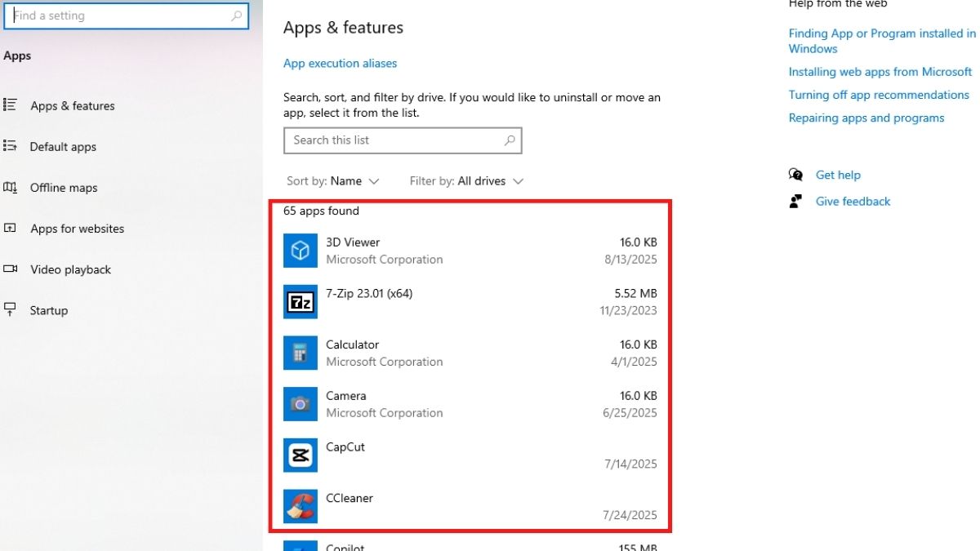980x551 pixels.
Task: Select the 3D Viewer app icon
Action: (301, 251)
